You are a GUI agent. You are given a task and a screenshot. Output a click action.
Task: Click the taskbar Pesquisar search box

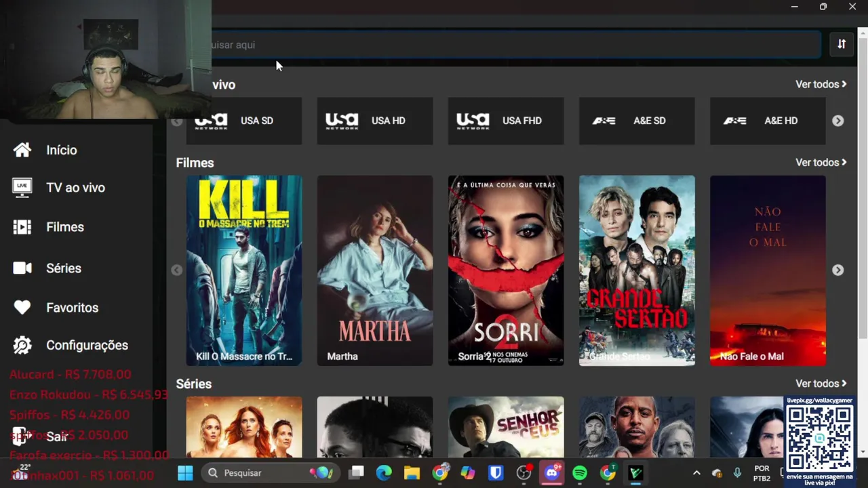(x=270, y=473)
